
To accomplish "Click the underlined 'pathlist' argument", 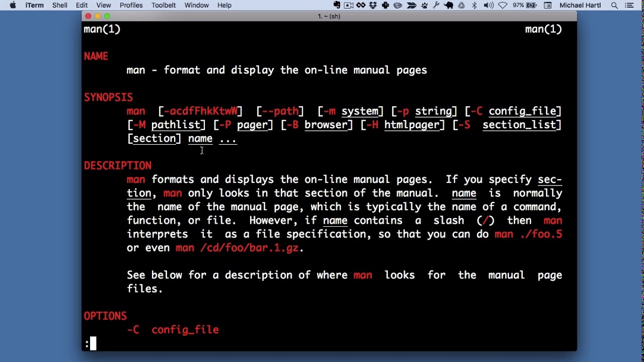I will [176, 125].
